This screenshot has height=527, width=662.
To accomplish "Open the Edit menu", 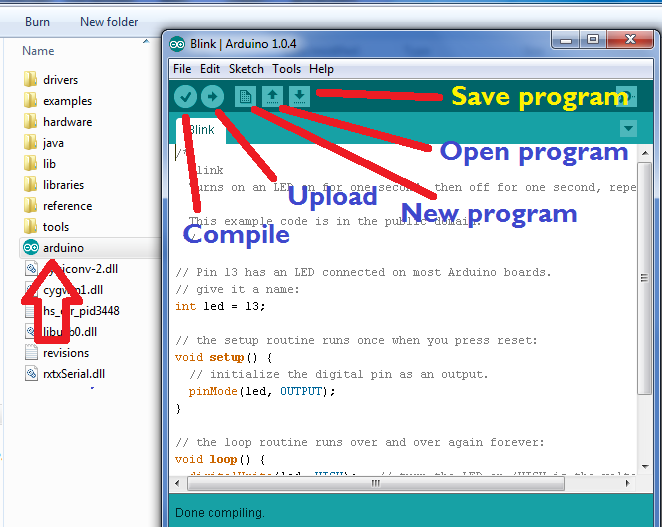I will 210,69.
